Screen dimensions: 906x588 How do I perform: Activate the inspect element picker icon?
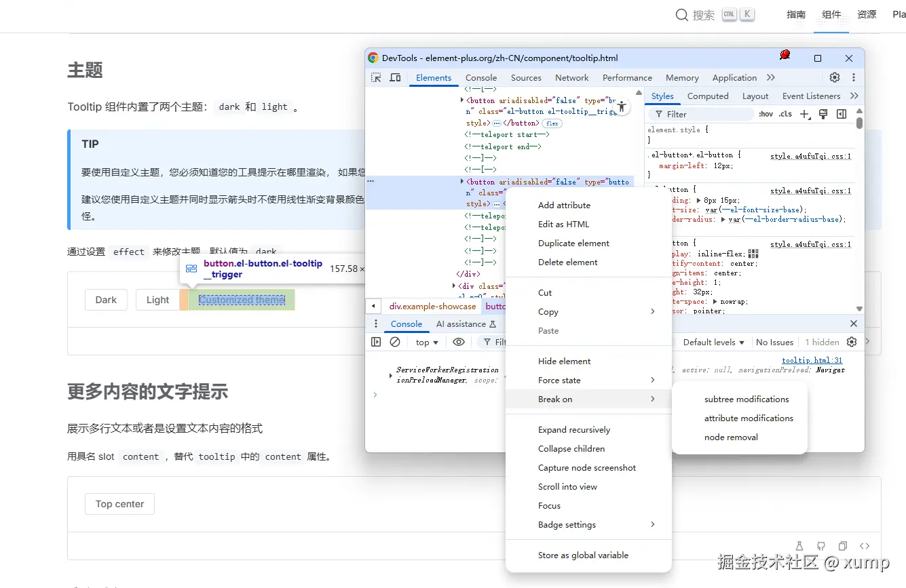376,77
